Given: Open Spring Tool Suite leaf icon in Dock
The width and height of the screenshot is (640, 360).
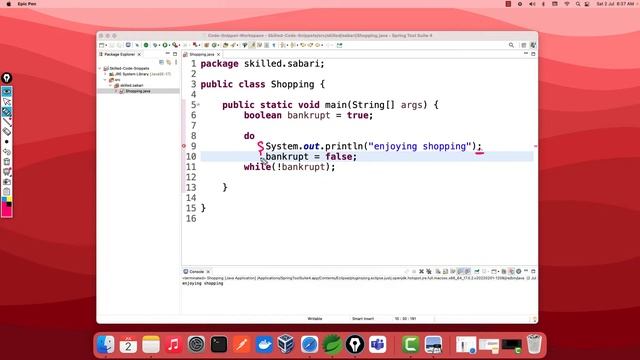Looking at the screenshot, I should click(332, 345).
